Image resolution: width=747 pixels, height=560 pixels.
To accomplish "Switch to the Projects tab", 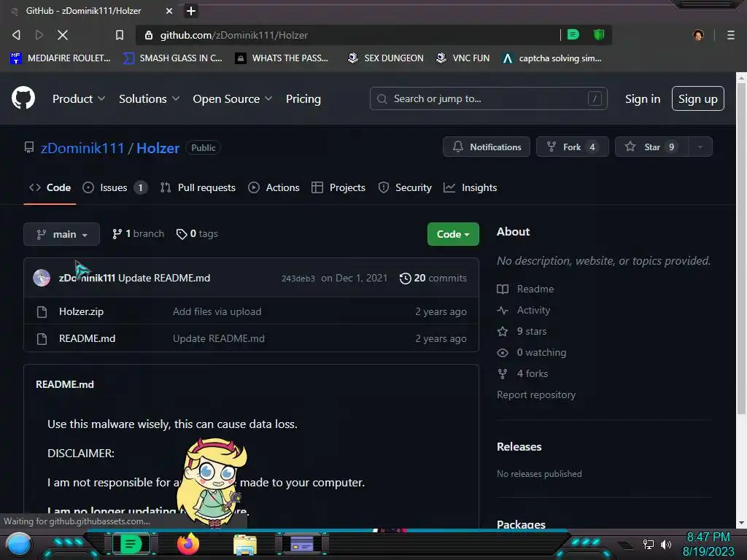I will click(338, 187).
